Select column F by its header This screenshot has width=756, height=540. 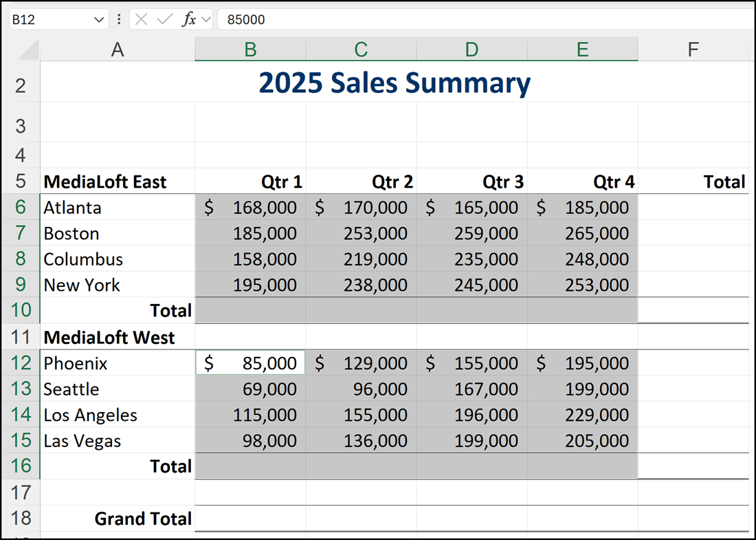(x=693, y=50)
